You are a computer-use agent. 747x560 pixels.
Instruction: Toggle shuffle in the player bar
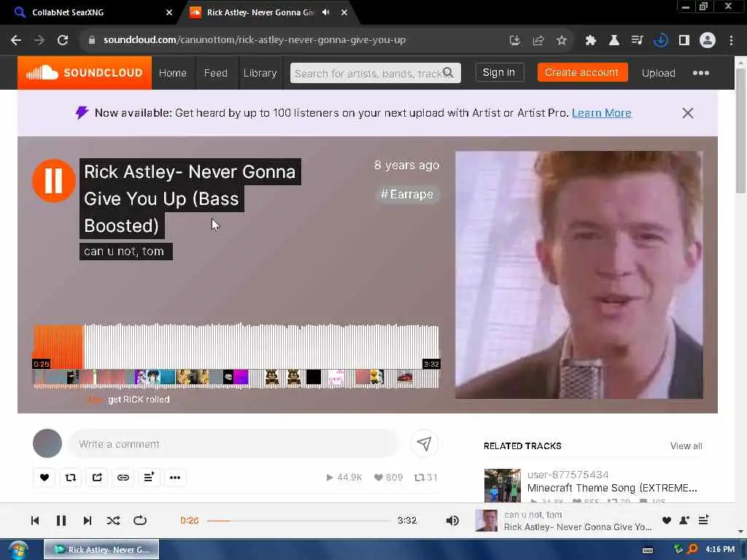tap(113, 521)
